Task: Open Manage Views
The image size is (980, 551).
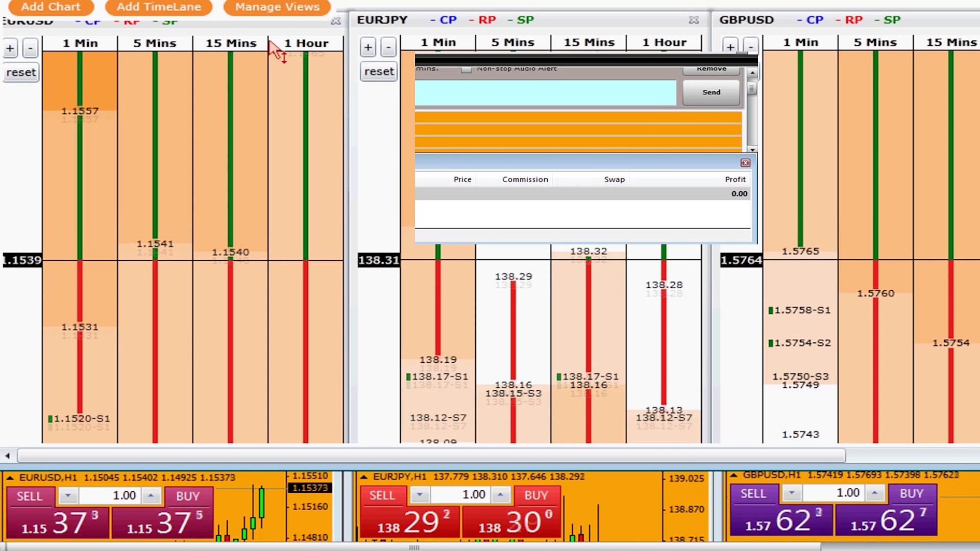Action: [277, 7]
